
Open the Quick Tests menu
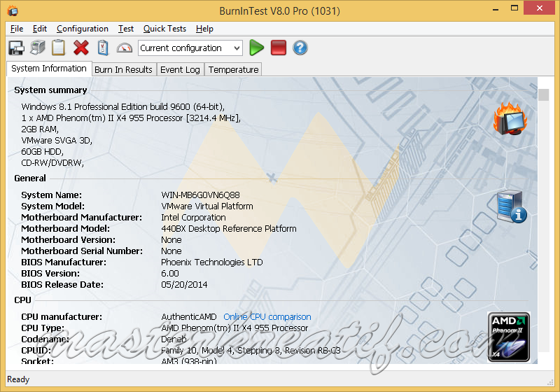point(164,29)
